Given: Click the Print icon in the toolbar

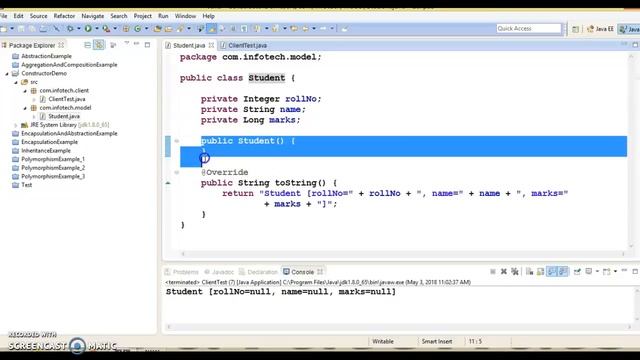Looking at the screenshot, I should (43, 29).
